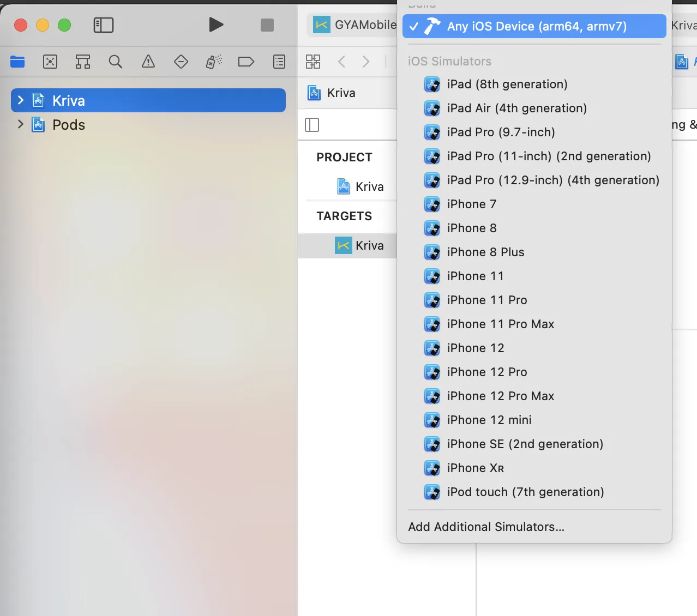The height and width of the screenshot is (616, 697).
Task: Go forward in editor history
Action: [366, 62]
